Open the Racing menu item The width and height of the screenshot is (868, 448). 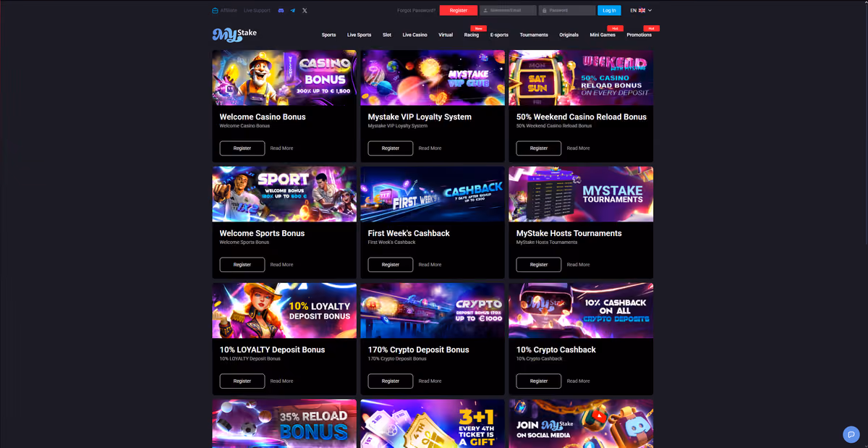pyautogui.click(x=472, y=35)
